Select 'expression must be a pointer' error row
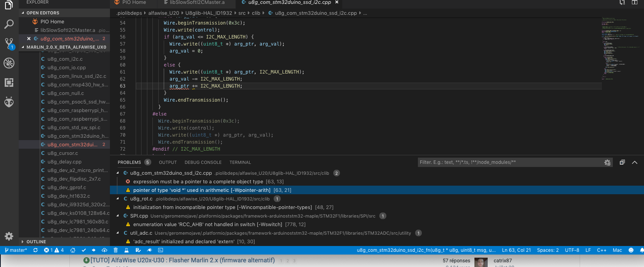Screen dimensions: 644x267 377,182
